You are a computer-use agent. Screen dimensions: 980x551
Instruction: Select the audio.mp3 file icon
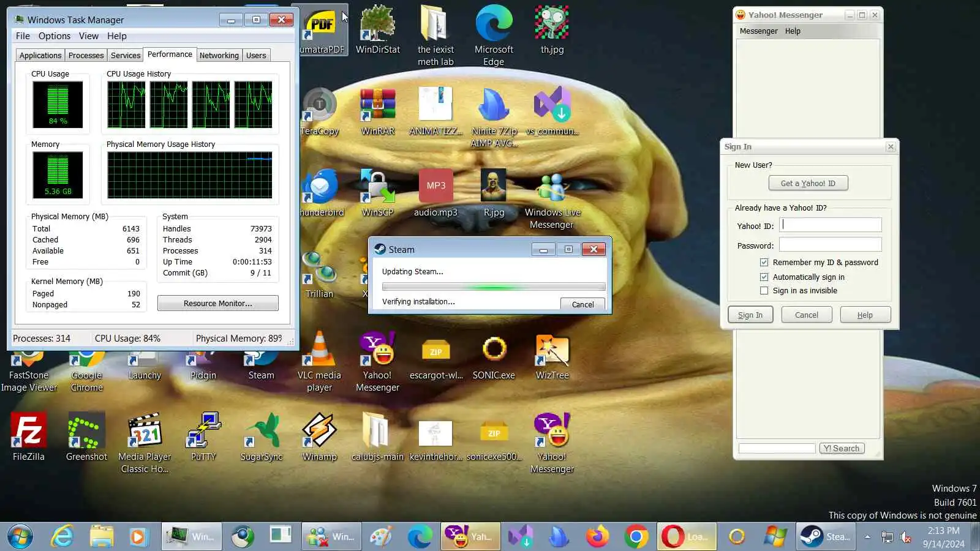point(435,192)
